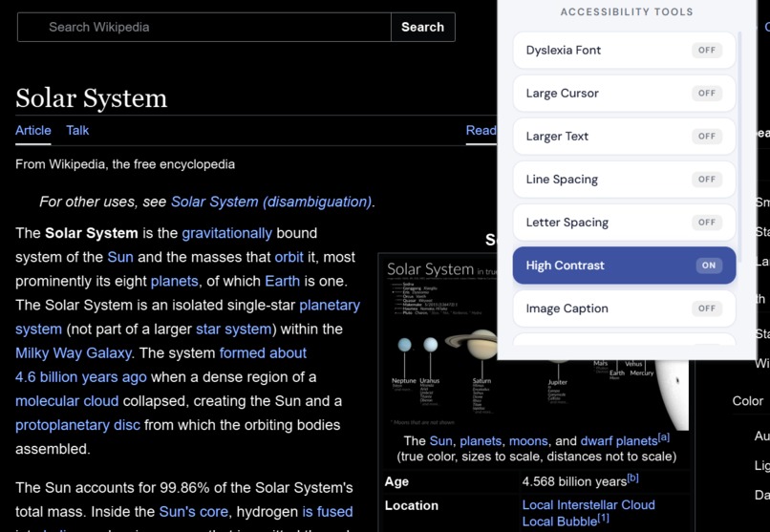Click the 'Color' label in right sidebar
Image resolution: width=770 pixels, height=532 pixels.
[x=748, y=401]
